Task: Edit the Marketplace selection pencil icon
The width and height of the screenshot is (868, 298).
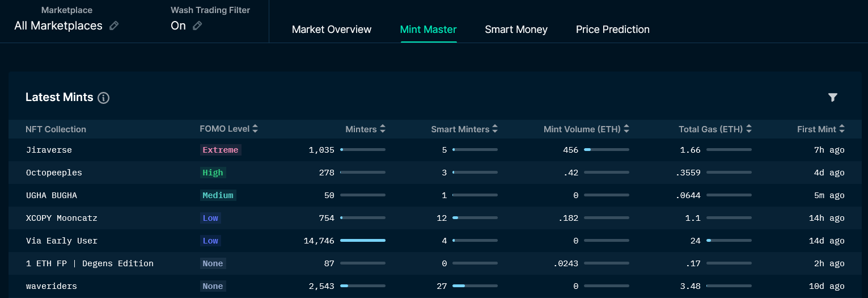Action: (114, 26)
